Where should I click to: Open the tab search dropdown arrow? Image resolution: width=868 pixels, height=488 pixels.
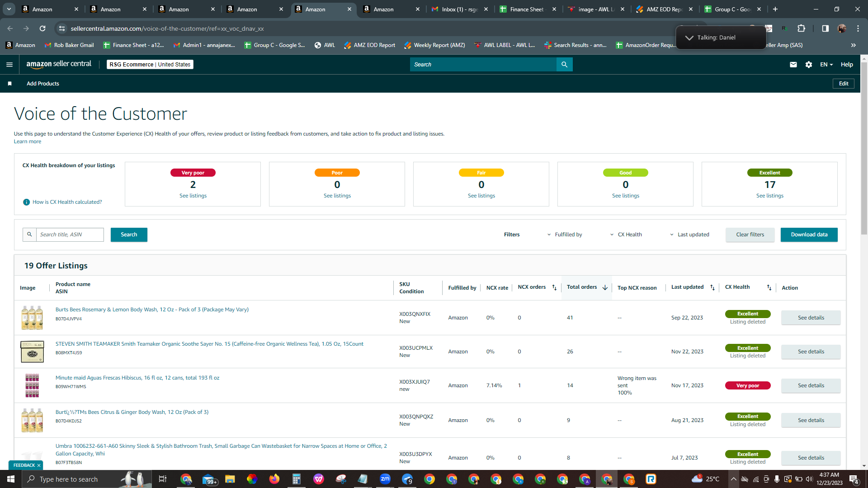9,9
